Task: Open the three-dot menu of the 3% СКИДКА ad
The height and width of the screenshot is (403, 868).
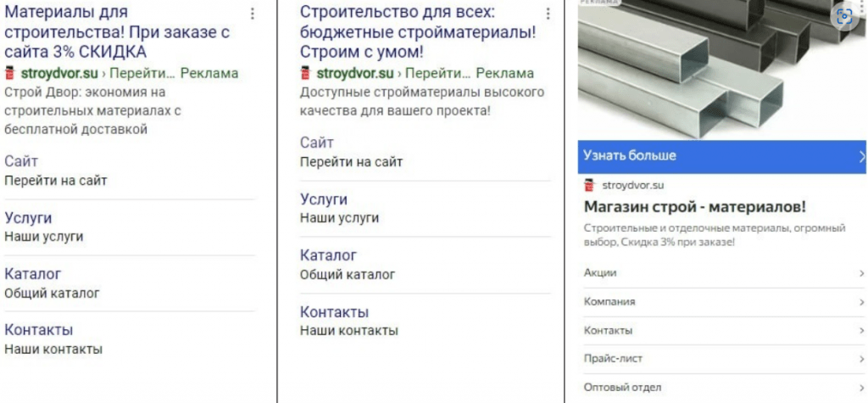Action: (x=253, y=14)
